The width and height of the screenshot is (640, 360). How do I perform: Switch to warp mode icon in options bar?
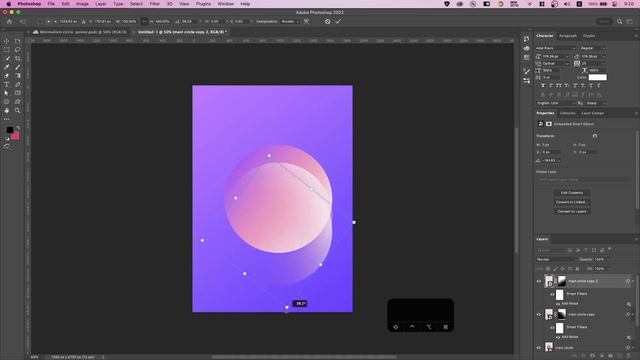pyautogui.click(x=306, y=22)
